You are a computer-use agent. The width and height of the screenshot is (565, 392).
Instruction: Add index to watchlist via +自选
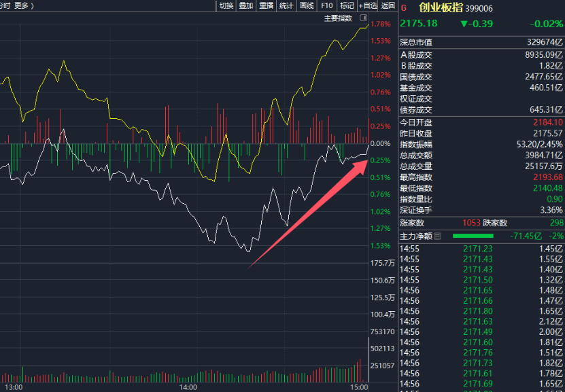(368, 5)
